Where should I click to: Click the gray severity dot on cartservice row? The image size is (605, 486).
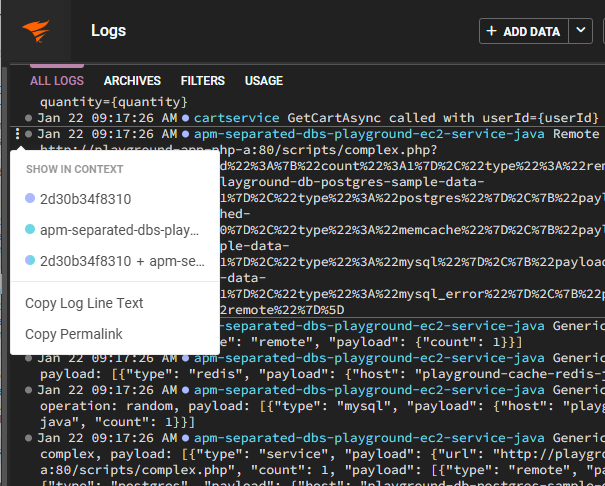tap(28, 118)
